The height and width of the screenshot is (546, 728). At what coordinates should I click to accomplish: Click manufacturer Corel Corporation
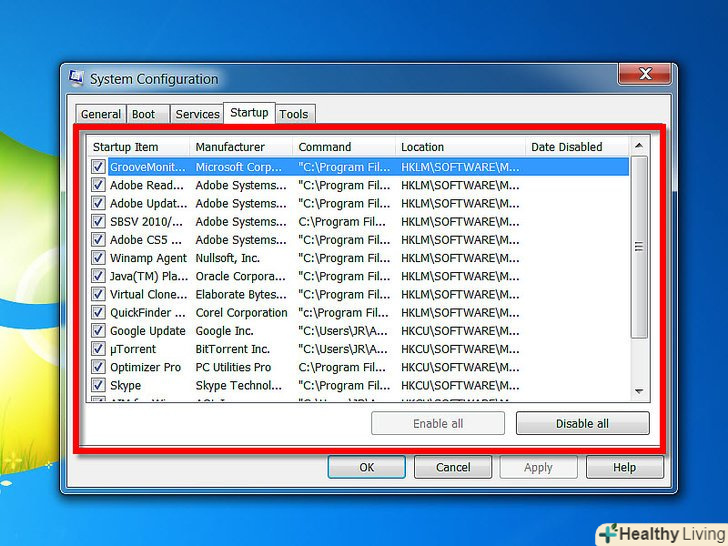pyautogui.click(x=241, y=313)
